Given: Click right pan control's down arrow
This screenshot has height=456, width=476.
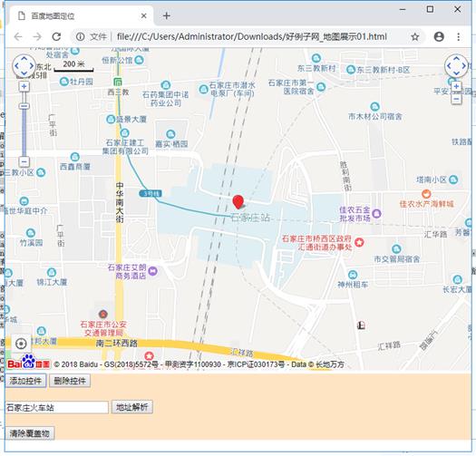Looking at the screenshot, I should (x=456, y=73).
